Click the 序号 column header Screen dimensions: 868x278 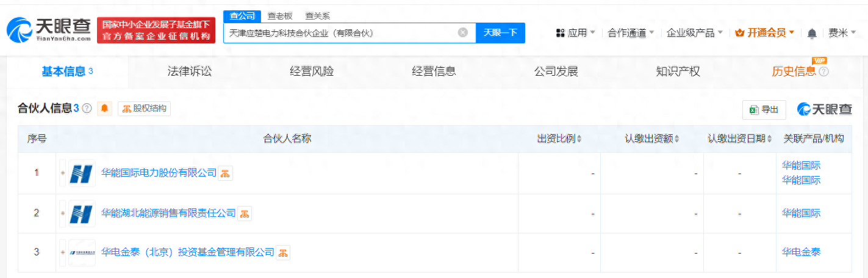[37, 139]
